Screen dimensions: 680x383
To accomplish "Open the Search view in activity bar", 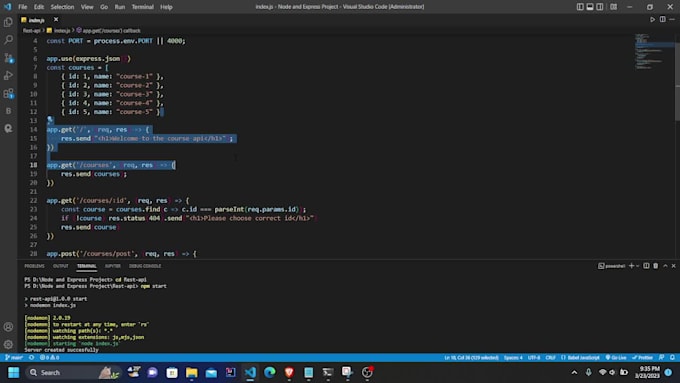I will 8,40.
